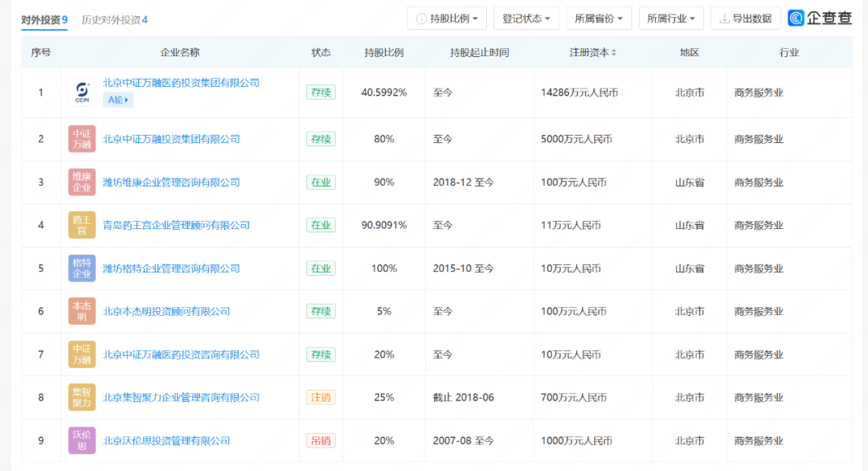
Task: Switch to the 历史对外投资 tab
Action: [115, 18]
